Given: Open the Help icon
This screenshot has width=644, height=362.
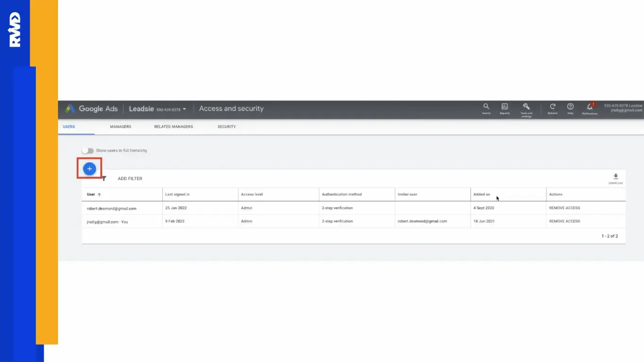Looking at the screenshot, I should pos(570,107).
